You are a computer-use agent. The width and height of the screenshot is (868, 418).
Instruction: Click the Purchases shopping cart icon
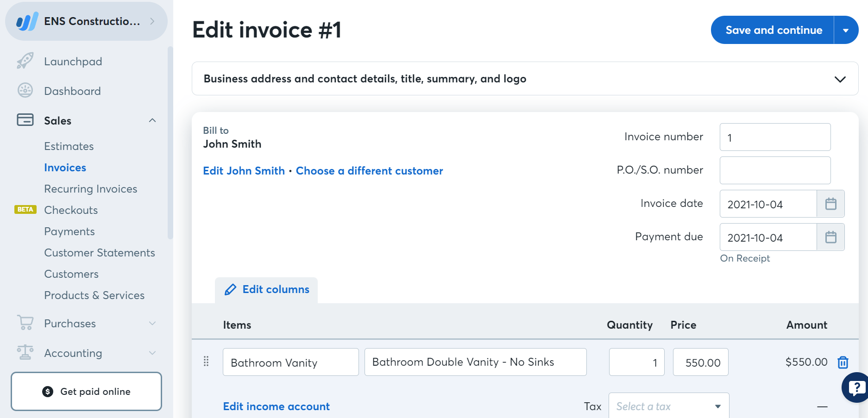[x=25, y=323]
